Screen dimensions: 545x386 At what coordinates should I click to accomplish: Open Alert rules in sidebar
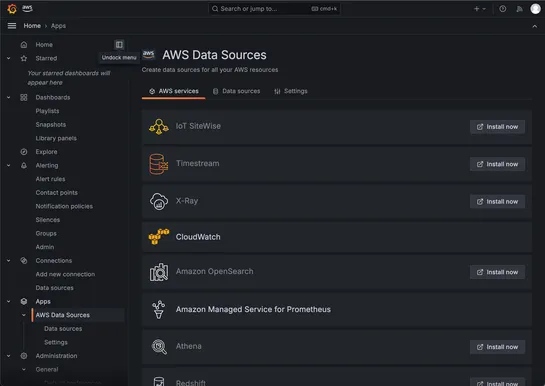[x=50, y=179]
